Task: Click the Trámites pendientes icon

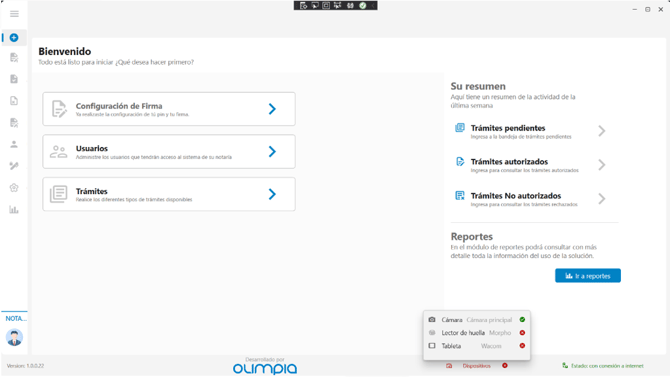Action: click(460, 128)
